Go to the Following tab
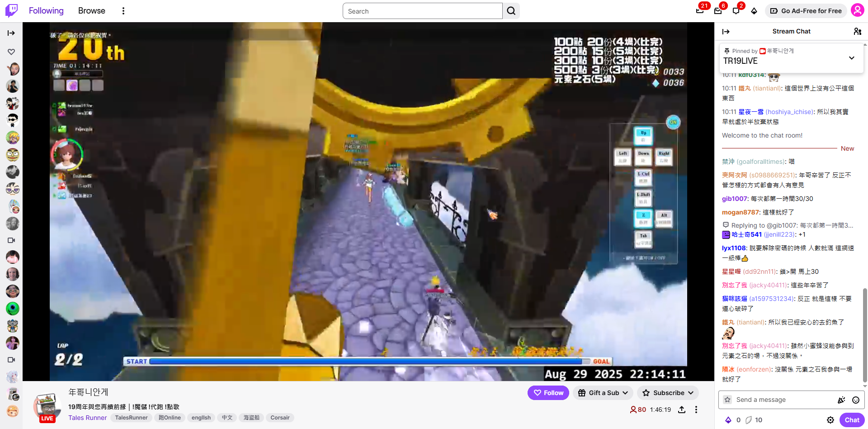The height and width of the screenshot is (429, 868). point(46,11)
